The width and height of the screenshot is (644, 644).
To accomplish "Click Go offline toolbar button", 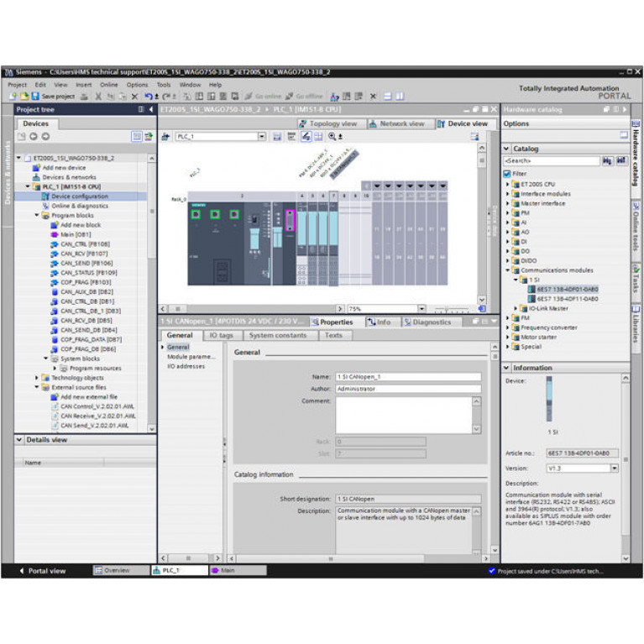I will coord(304,97).
